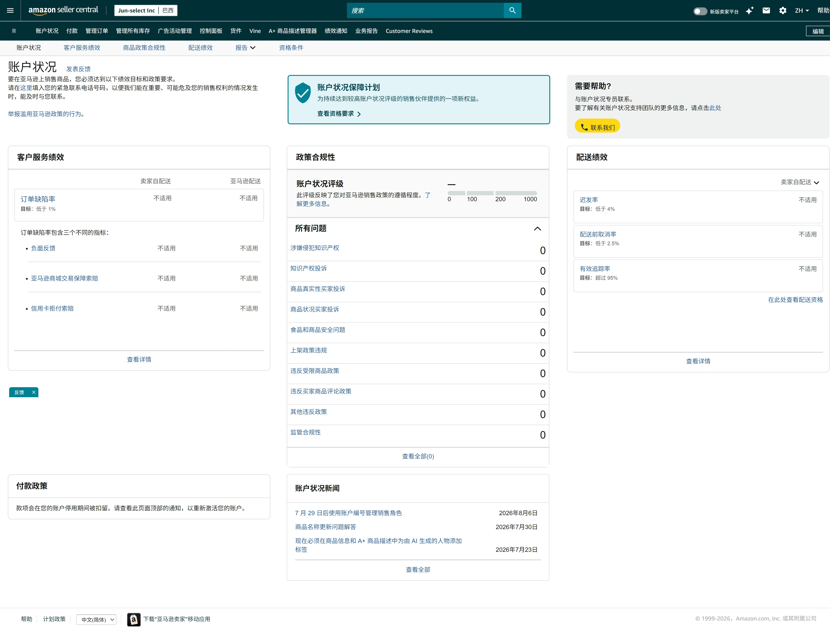Open the 迟发率 metric link
The image size is (830, 644).
pos(589,199)
